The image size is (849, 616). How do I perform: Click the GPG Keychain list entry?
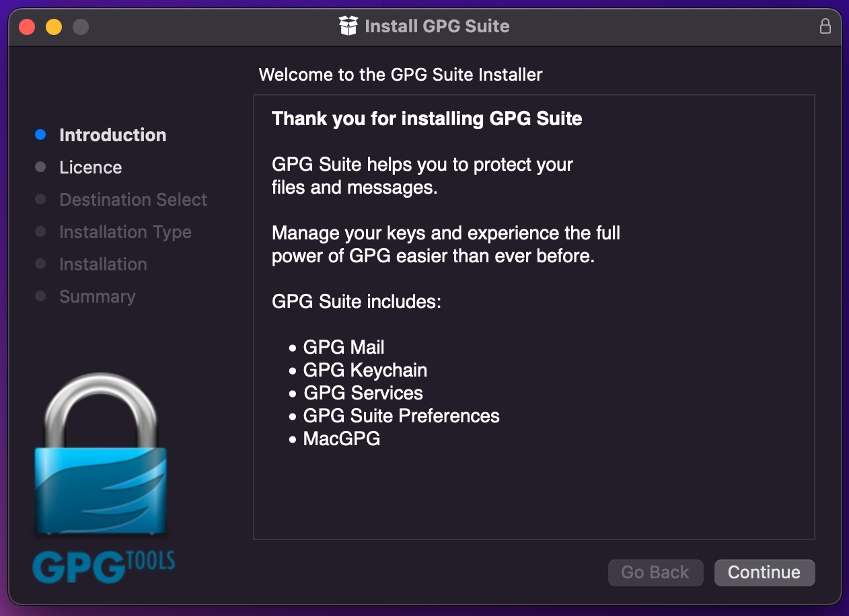click(x=365, y=370)
